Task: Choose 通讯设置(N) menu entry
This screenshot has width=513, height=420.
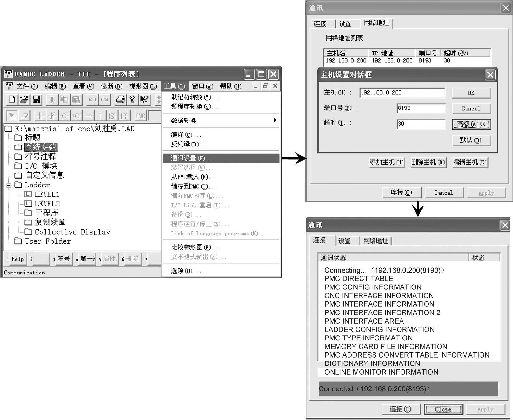Action: [x=221, y=158]
